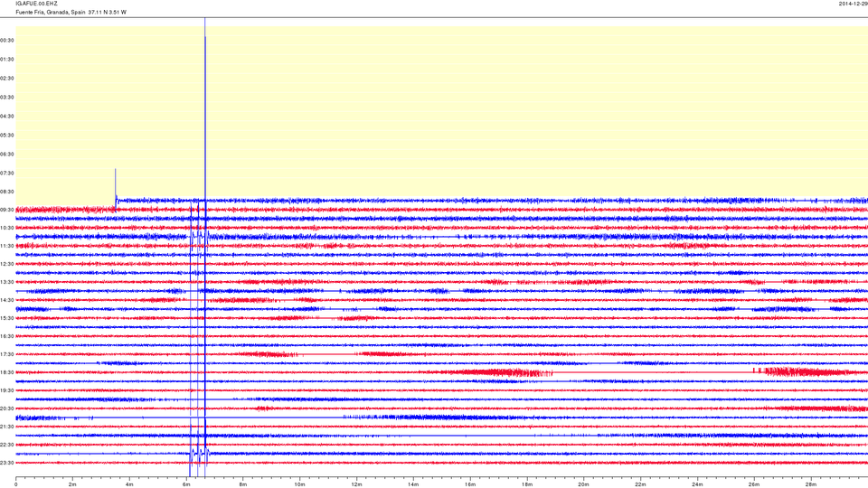The image size is (868, 488).
Task: Click the '16:30' hour label
Action: [x=7, y=336]
